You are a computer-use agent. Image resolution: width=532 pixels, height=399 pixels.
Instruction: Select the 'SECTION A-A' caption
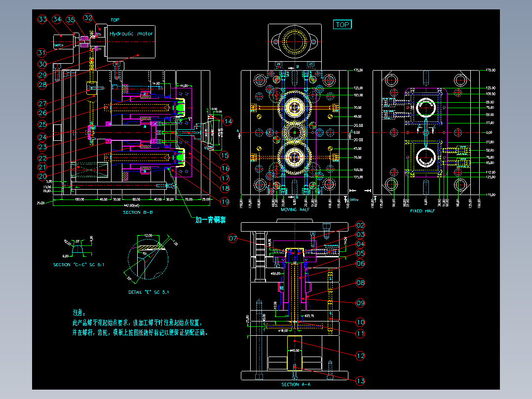[x=296, y=384]
